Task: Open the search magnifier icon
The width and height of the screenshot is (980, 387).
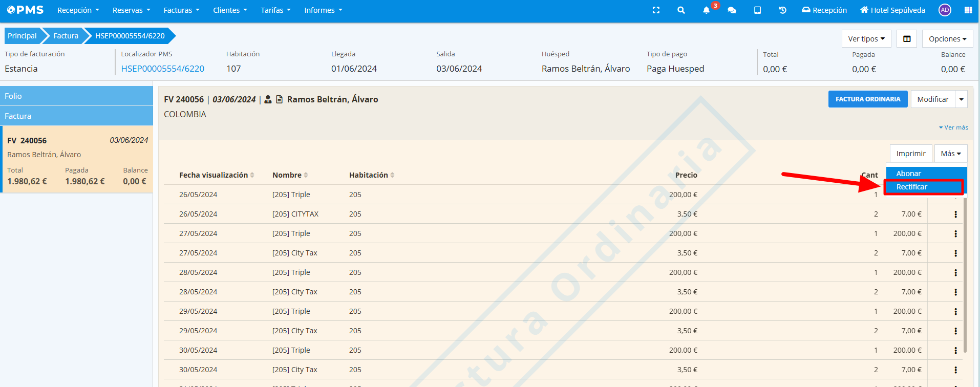Action: (x=681, y=10)
